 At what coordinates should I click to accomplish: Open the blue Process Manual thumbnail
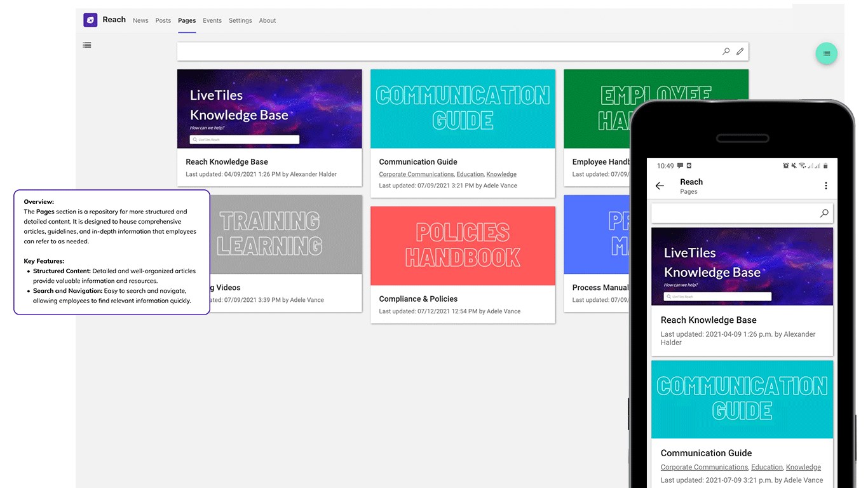596,234
